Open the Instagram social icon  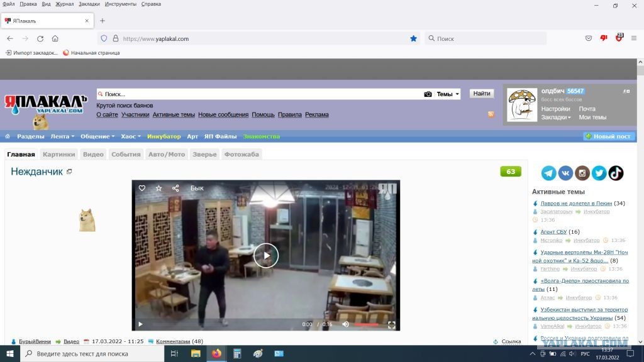[x=582, y=173]
